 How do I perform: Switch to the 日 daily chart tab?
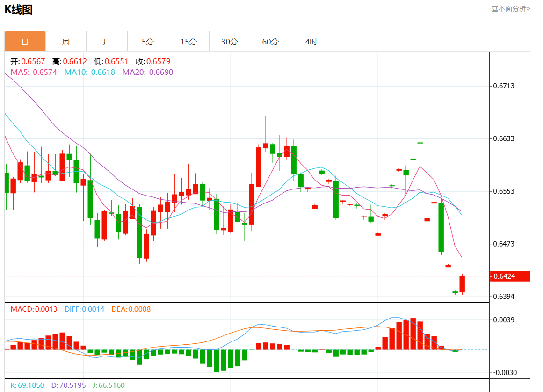[25, 42]
